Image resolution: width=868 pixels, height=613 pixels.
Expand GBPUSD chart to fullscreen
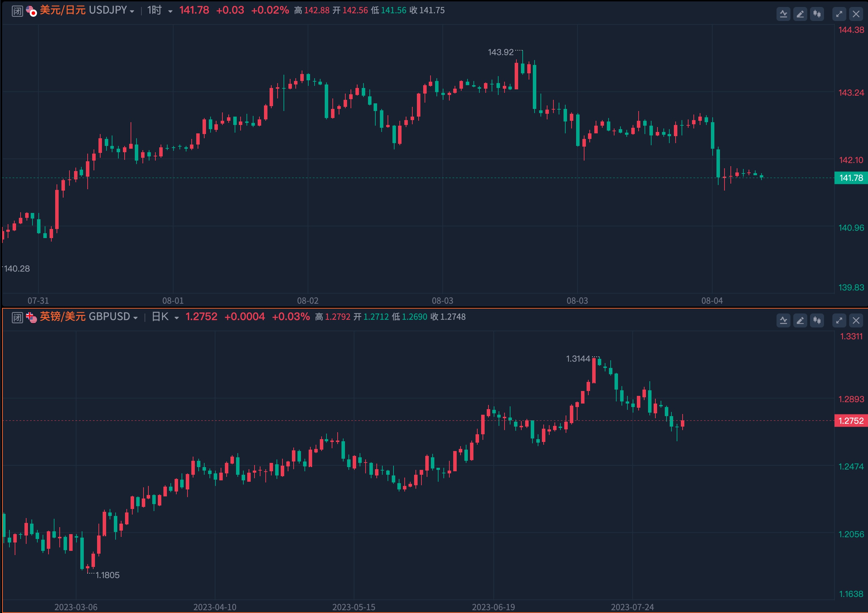coord(839,321)
